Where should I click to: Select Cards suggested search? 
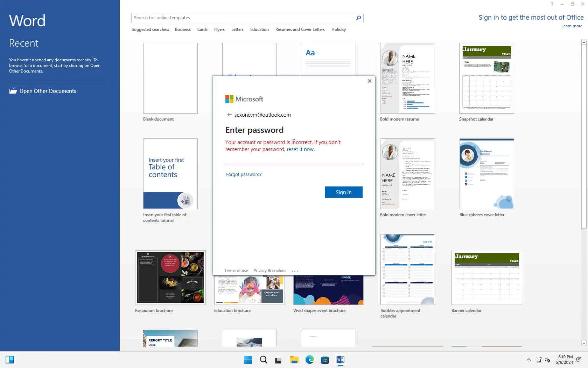pyautogui.click(x=202, y=29)
